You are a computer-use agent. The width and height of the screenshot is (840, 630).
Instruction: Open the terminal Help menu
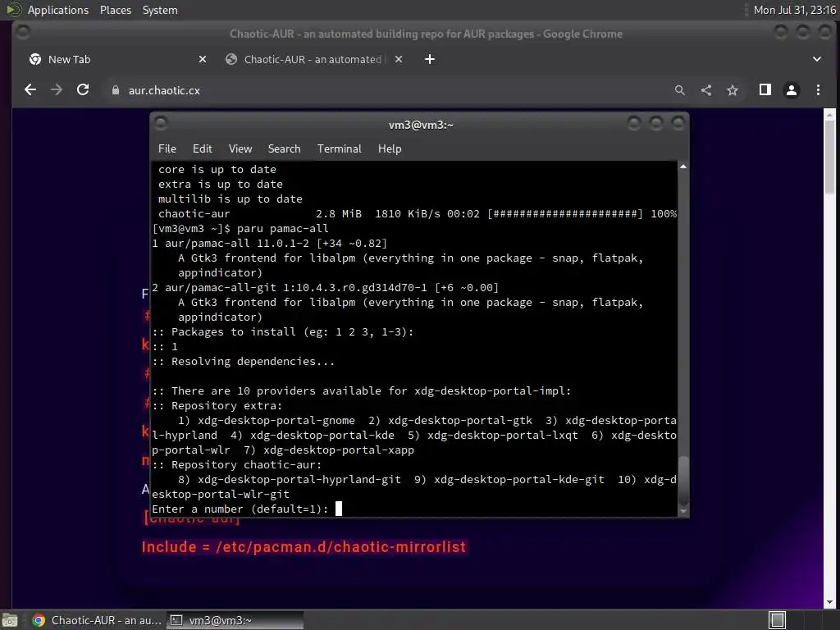(x=390, y=149)
